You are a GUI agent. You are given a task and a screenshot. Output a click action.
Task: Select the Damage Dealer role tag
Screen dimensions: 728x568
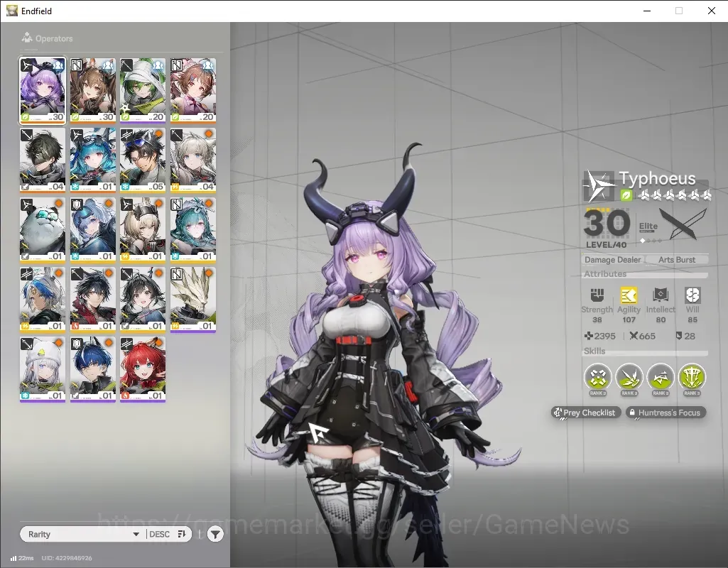pyautogui.click(x=612, y=260)
